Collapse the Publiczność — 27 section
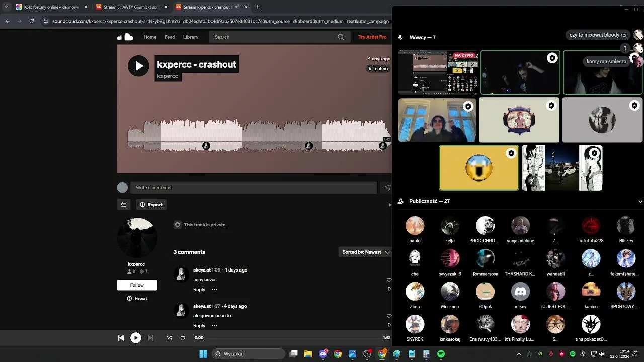The height and width of the screenshot is (362, 644). [x=640, y=201]
